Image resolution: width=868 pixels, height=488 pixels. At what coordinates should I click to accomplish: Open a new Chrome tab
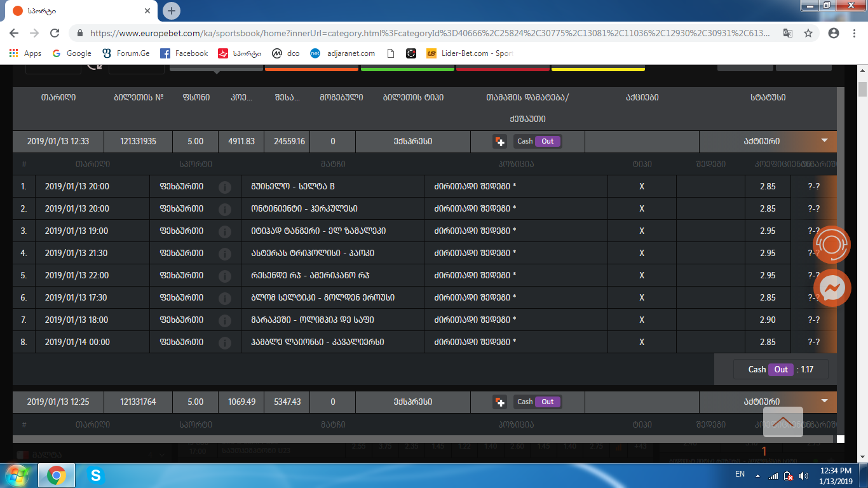click(x=172, y=11)
